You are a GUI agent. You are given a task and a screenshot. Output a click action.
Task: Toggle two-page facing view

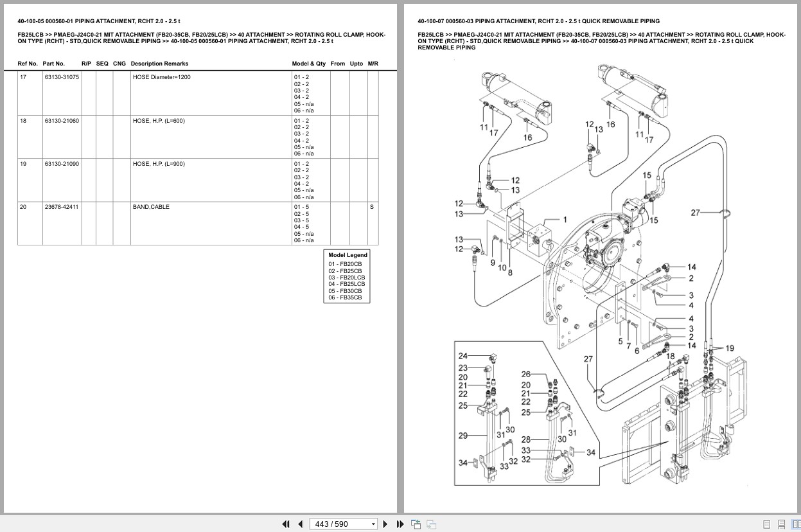click(796, 524)
